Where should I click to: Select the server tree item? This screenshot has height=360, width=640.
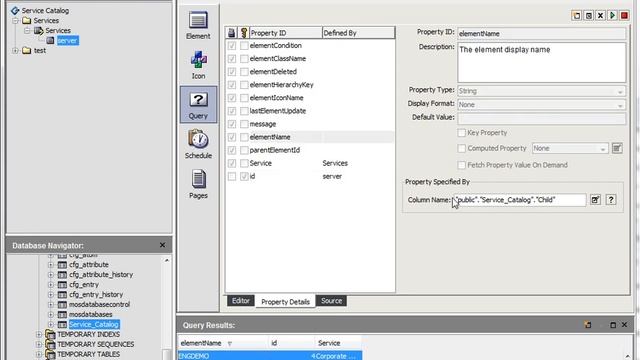coord(67,40)
